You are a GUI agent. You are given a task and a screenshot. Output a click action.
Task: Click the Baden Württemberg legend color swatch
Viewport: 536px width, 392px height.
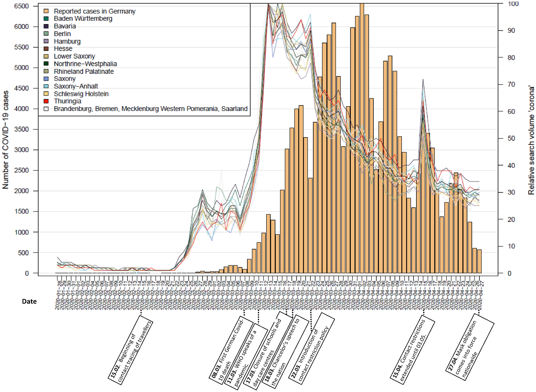46,19
